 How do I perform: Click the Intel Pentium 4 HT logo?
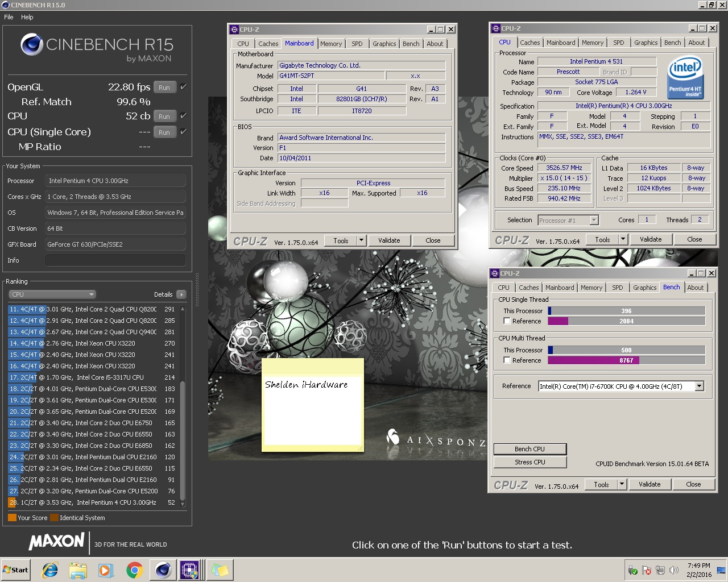pos(685,76)
